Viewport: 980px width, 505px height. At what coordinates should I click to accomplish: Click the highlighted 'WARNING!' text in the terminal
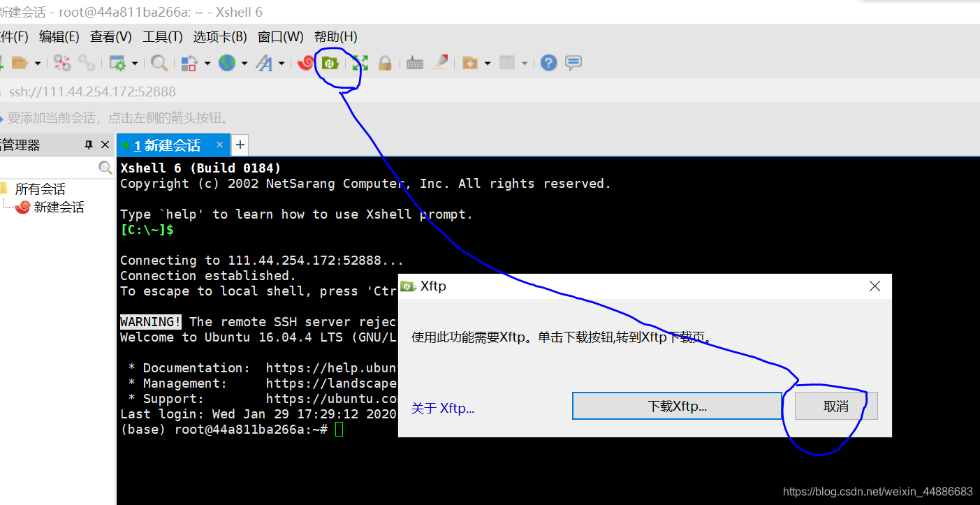point(151,322)
